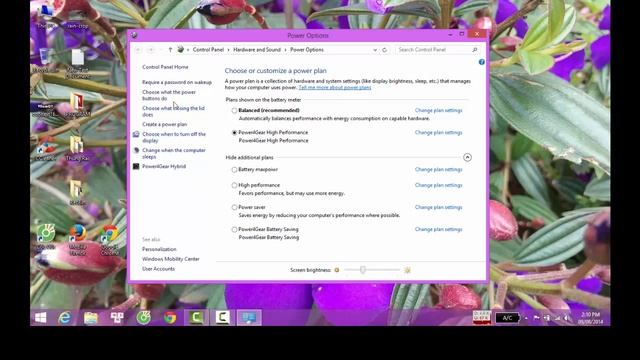
Task: Expand the arrow after Hardware and Sound breadcrumb
Action: click(285, 50)
